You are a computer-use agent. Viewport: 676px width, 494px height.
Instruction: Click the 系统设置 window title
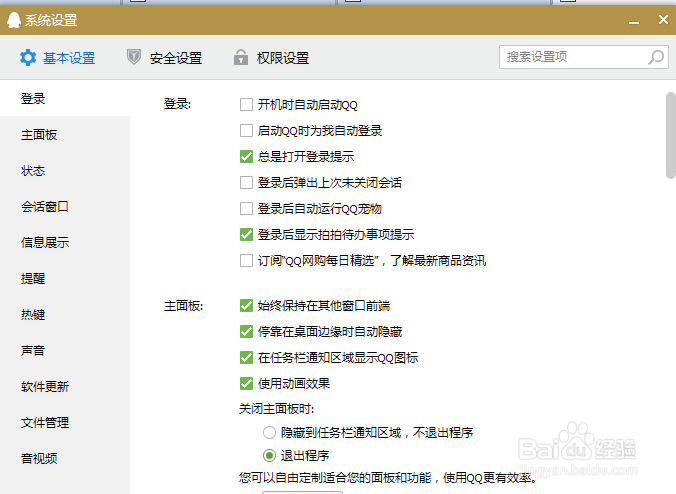click(x=51, y=20)
